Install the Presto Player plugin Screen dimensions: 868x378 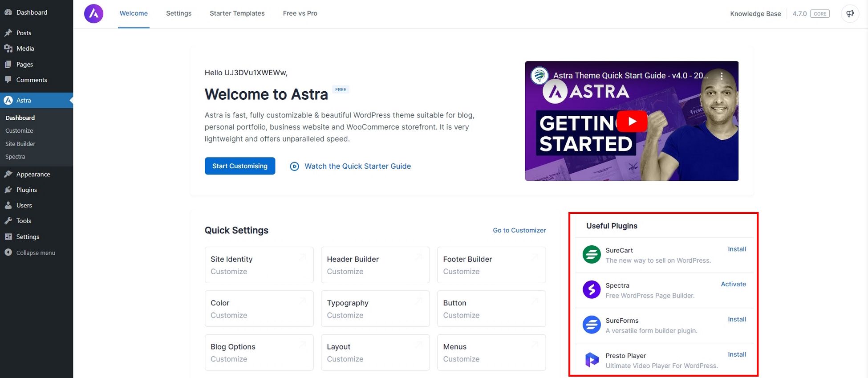click(x=737, y=355)
